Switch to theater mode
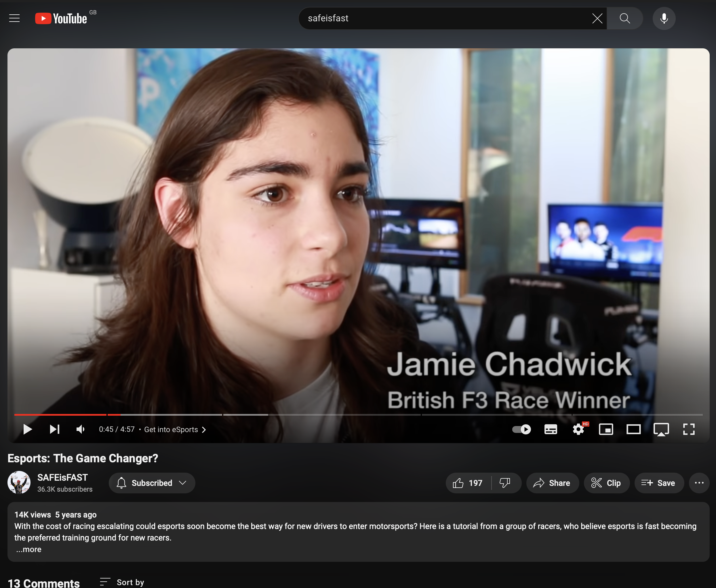716x588 pixels. 633,429
